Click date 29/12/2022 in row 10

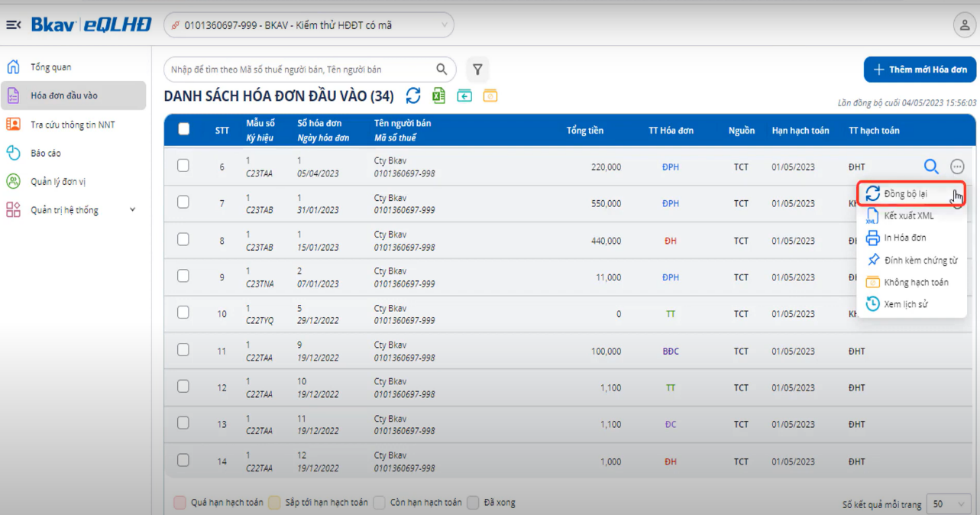[x=318, y=321]
